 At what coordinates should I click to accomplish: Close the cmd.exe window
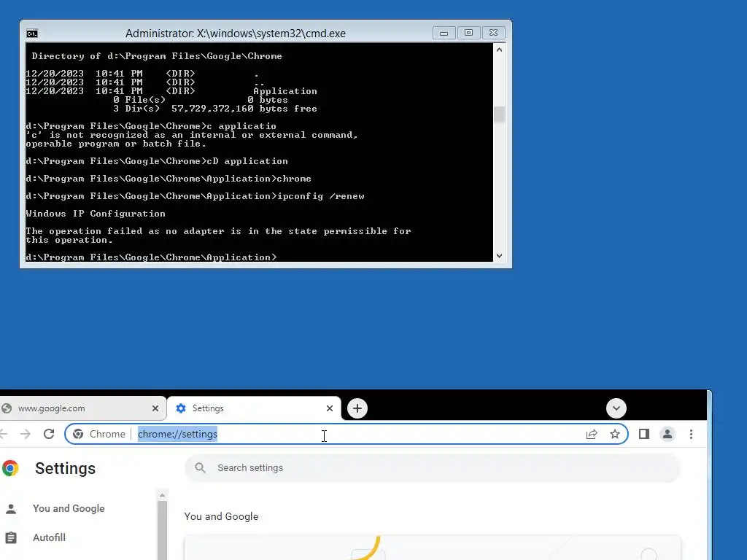[x=494, y=33]
